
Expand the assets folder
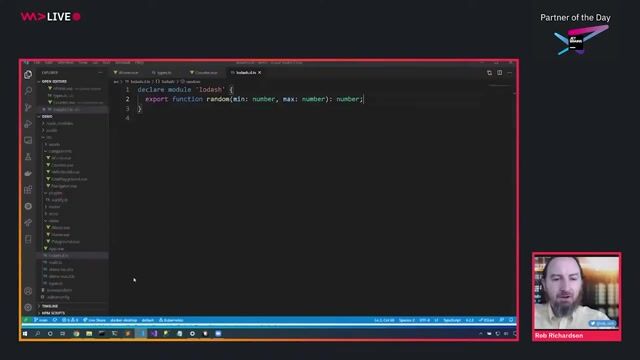[x=54, y=144]
